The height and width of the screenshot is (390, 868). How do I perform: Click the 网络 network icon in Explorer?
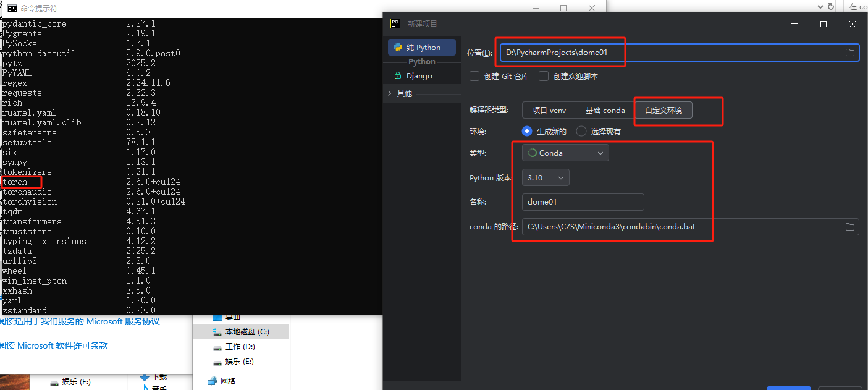coord(213,381)
